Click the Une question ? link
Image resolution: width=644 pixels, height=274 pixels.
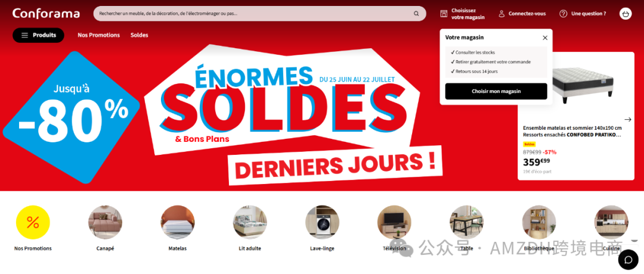click(589, 14)
